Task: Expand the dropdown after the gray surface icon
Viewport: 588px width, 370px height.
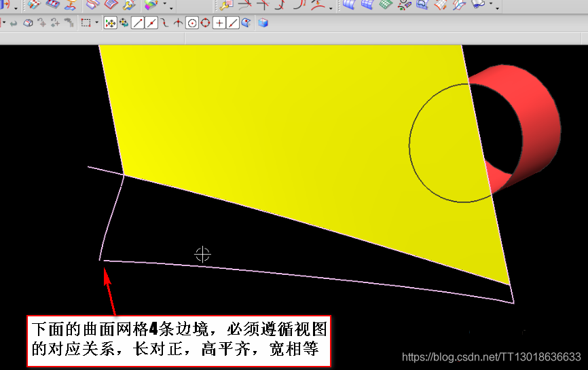Action: click(491, 4)
